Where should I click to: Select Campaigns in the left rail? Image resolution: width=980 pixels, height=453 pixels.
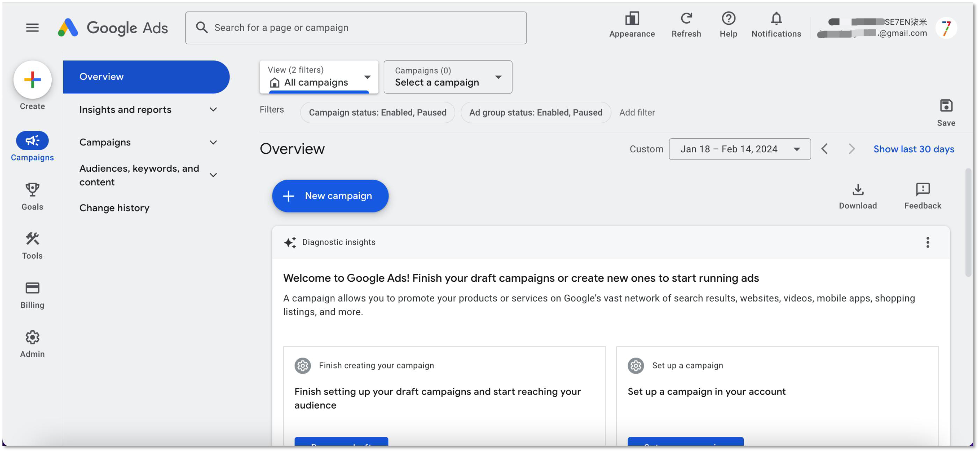pos(32,146)
